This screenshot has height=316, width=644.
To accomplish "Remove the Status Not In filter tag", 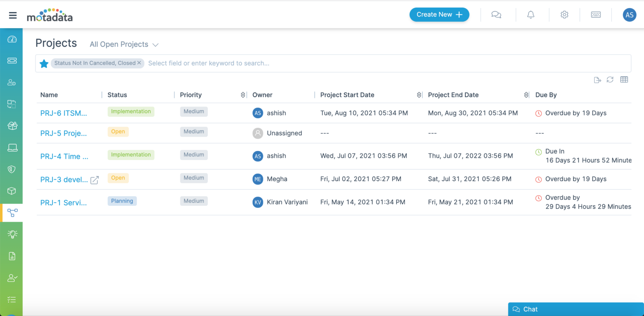I will click(139, 63).
